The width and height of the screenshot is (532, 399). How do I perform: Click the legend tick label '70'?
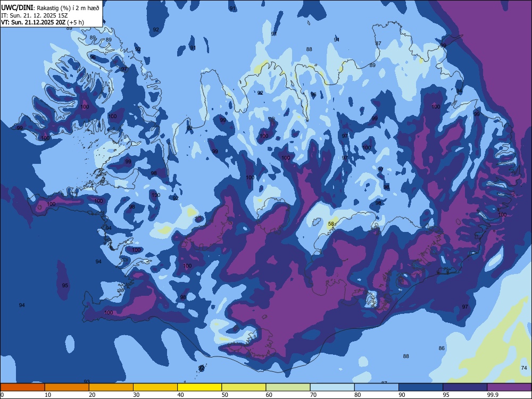313,395
